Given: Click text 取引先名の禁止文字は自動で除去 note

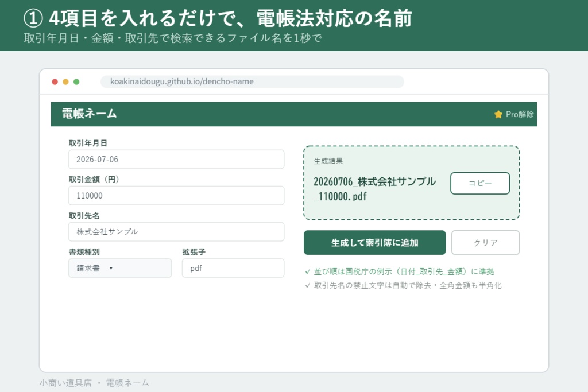Looking at the screenshot, I should click(408, 285).
